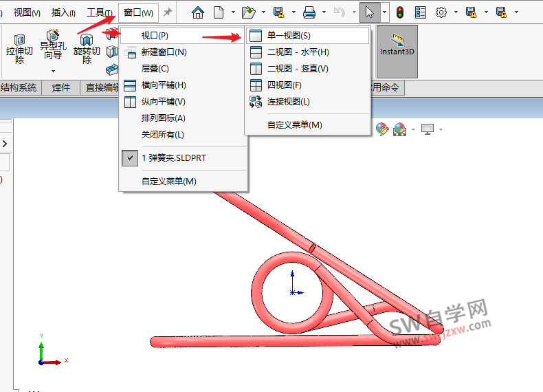Viewport: 543px width, 392px height.
Task: Click the New document icon
Action: click(x=219, y=12)
